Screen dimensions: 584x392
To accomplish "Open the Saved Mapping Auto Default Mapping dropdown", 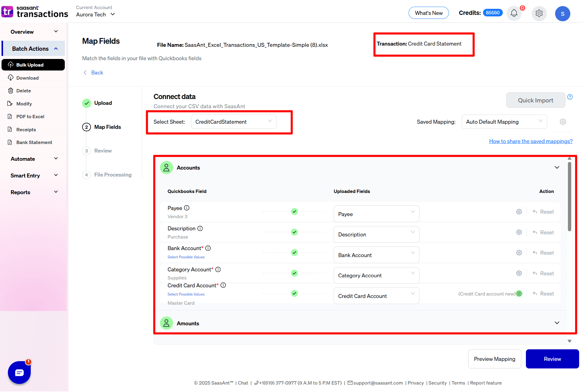I will point(504,122).
